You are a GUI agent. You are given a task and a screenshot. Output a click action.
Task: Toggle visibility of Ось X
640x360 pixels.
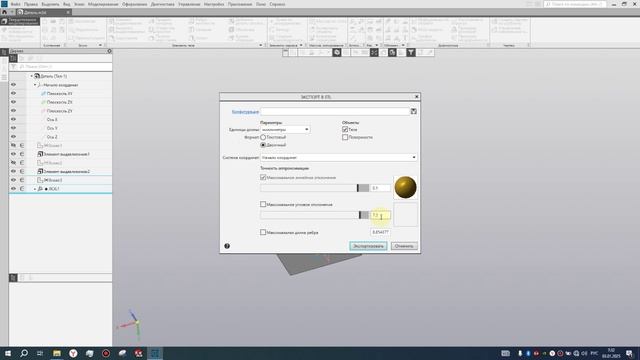[13, 119]
